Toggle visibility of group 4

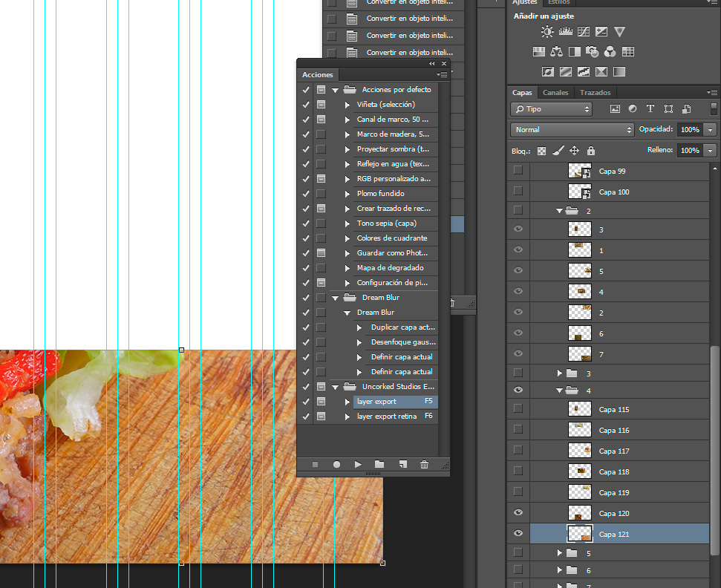518,390
